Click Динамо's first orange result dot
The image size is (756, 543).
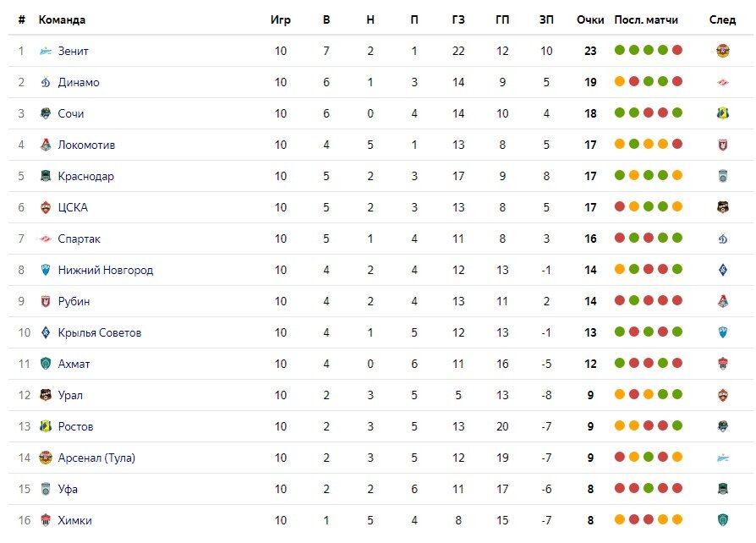point(620,81)
